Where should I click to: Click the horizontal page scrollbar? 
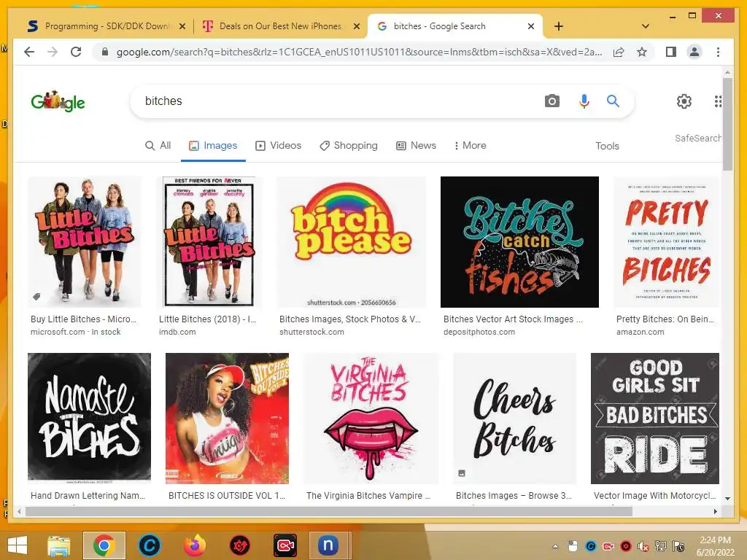[329, 511]
